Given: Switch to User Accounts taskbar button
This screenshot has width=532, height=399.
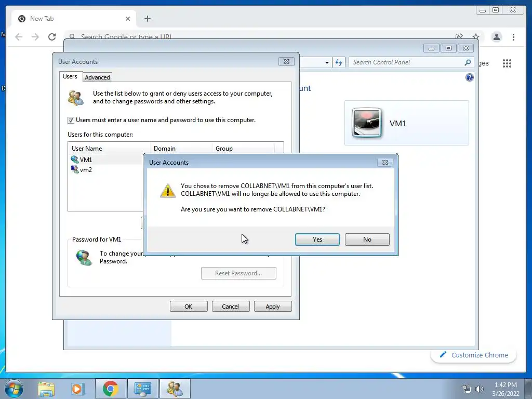Looking at the screenshot, I should [175, 389].
